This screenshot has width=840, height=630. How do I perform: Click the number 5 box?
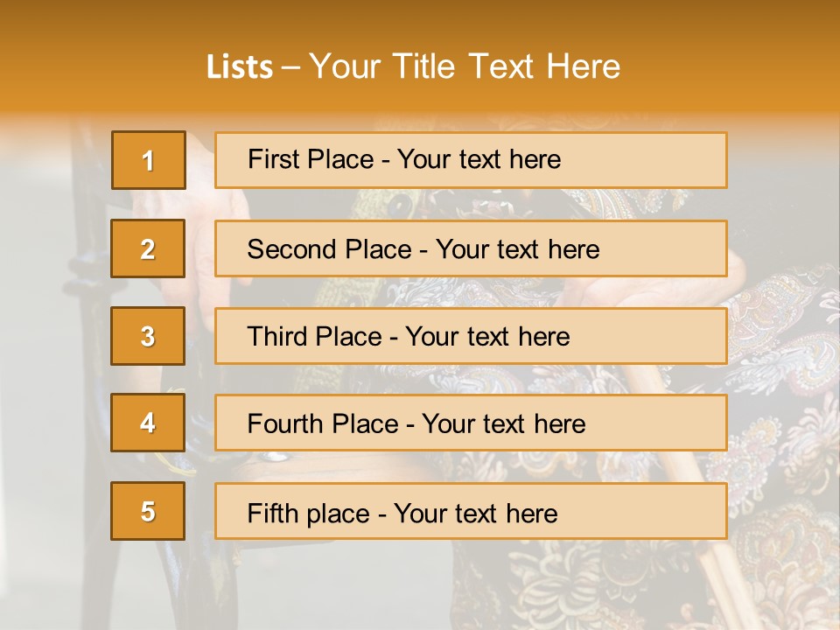pos(148,511)
